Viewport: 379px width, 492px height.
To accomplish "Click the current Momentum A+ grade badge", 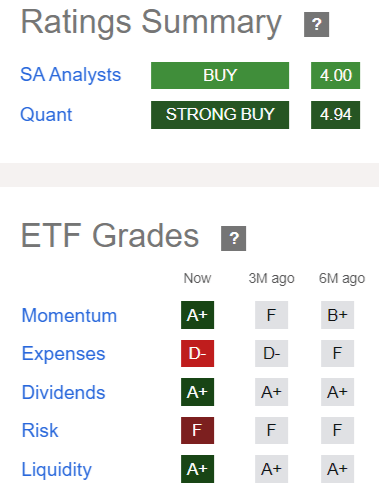I will coord(197,315).
